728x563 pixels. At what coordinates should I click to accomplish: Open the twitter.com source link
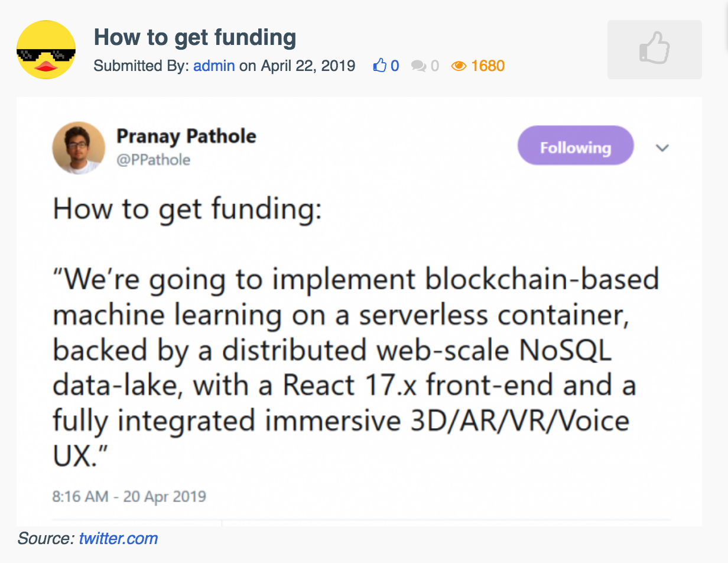[118, 539]
